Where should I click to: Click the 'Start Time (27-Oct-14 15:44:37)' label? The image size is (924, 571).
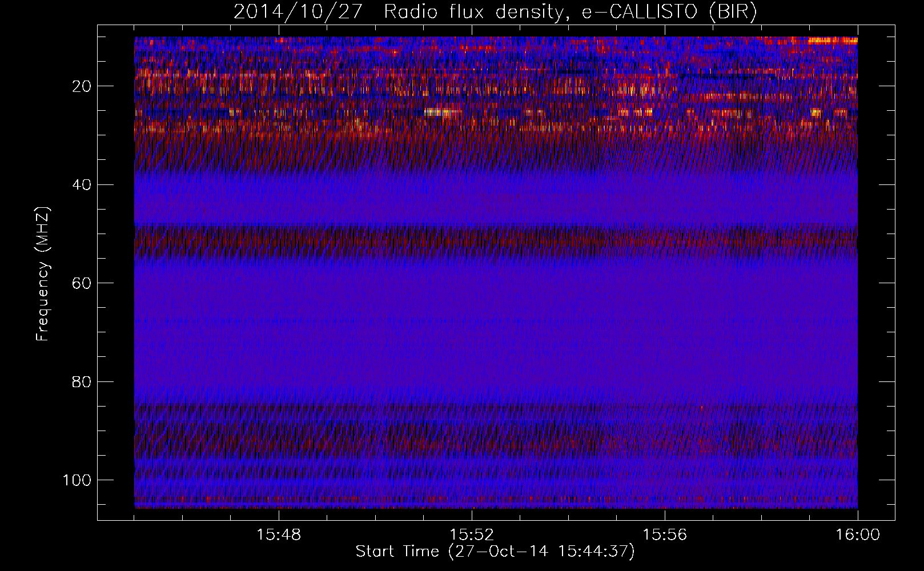(495, 552)
